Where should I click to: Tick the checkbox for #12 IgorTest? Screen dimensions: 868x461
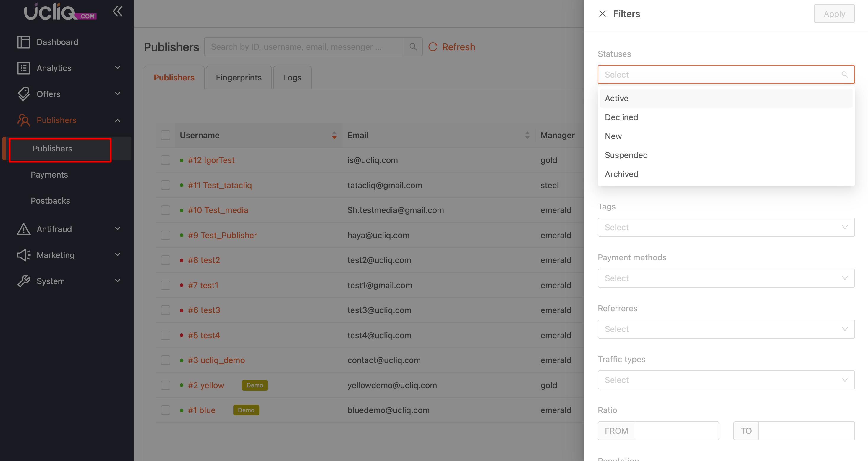point(166,160)
